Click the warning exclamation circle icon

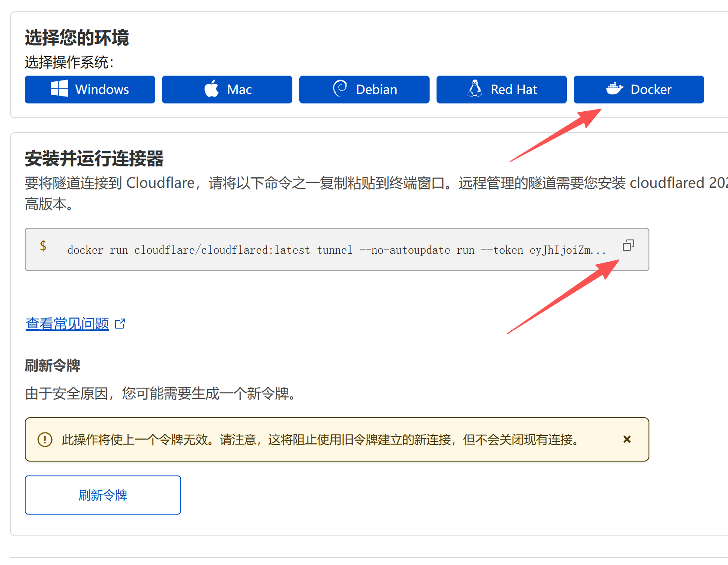[45, 439]
